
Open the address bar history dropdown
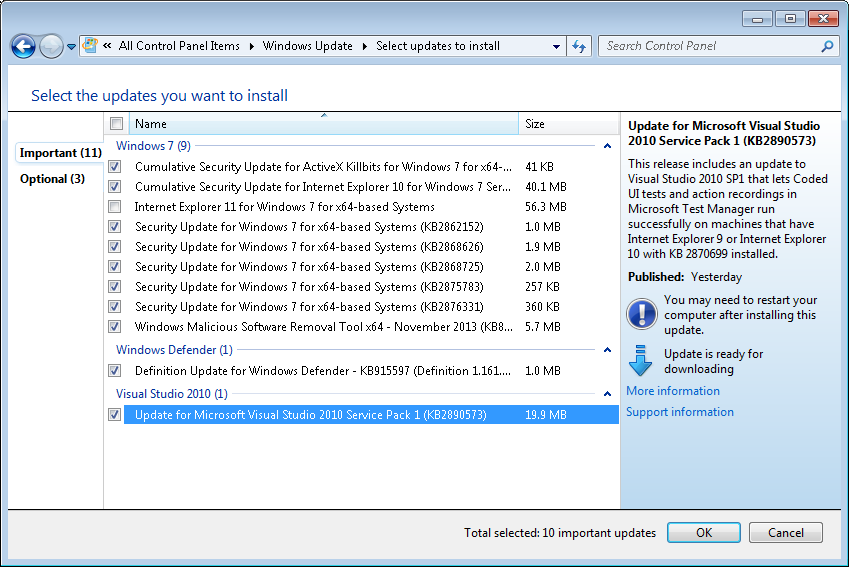coord(556,47)
